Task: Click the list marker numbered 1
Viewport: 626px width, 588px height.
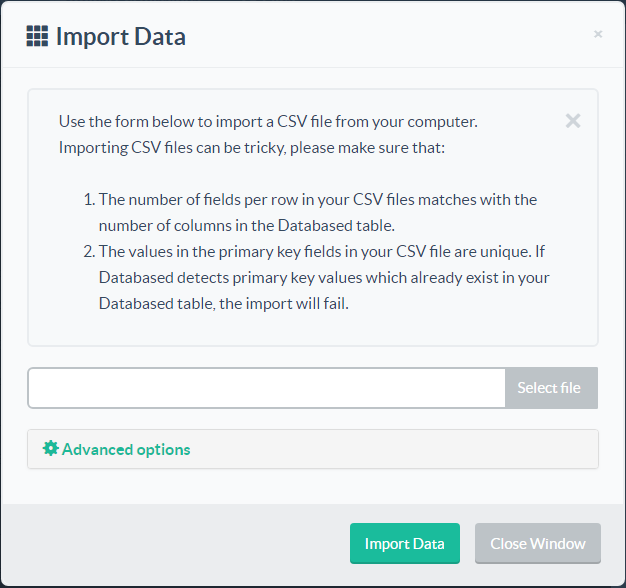Action: pyautogui.click(x=89, y=200)
